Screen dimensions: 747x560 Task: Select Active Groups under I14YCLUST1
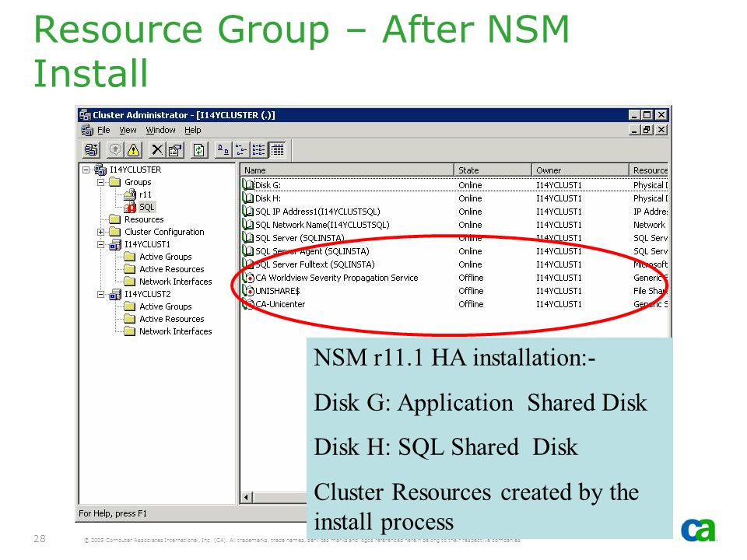click(x=165, y=257)
